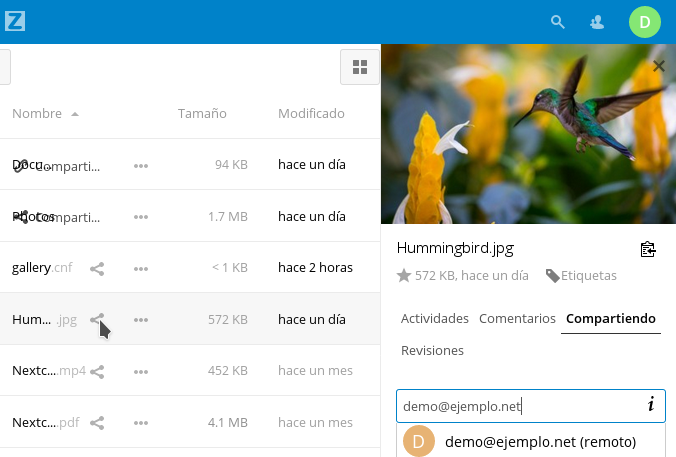The width and height of the screenshot is (676, 457).
Task: Open the contacts icon in header
Action: pyautogui.click(x=597, y=22)
